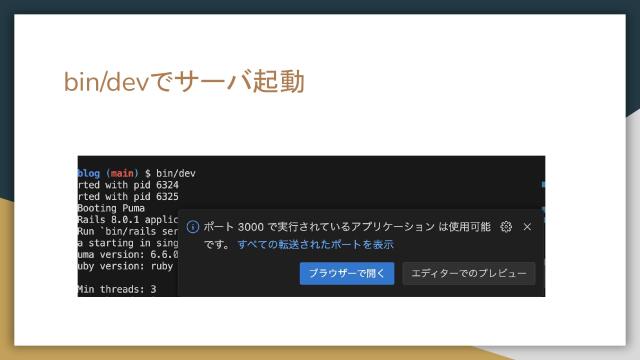Click the terminal screenshot image
Viewport: 640px width, 360px height.
[x=311, y=226]
